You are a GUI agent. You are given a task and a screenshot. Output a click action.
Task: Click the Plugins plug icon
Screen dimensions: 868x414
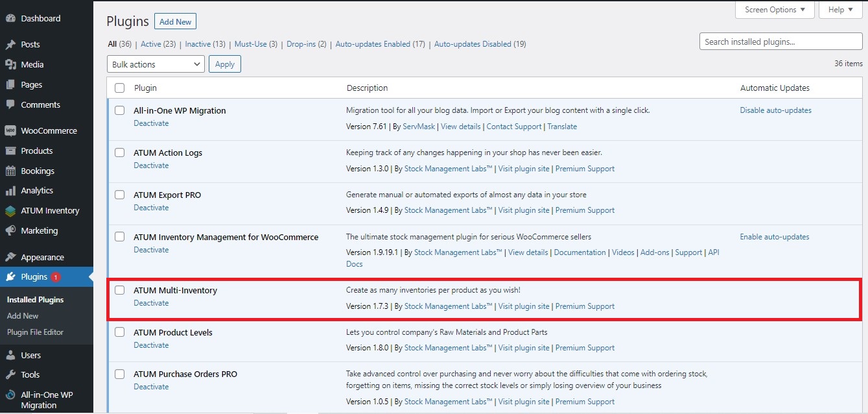[x=10, y=277]
